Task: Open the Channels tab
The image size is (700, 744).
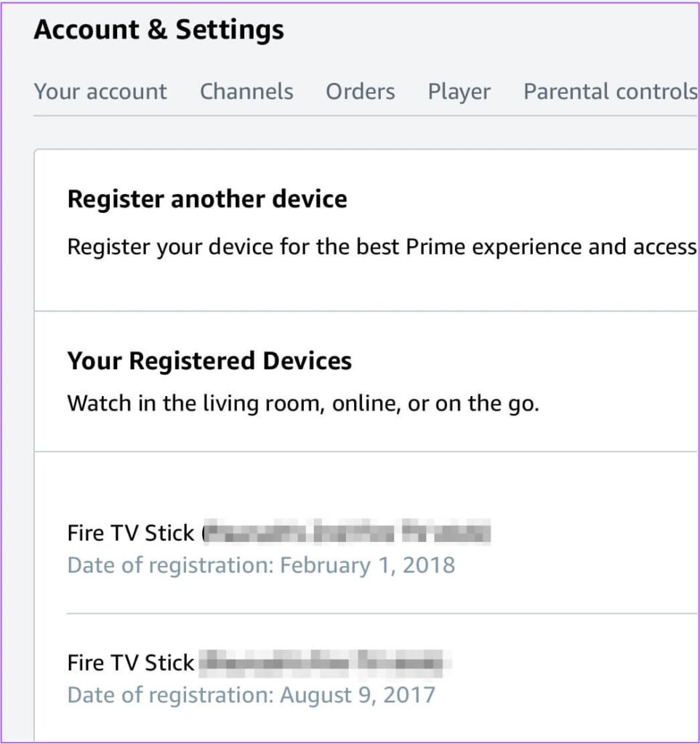Action: (x=246, y=91)
